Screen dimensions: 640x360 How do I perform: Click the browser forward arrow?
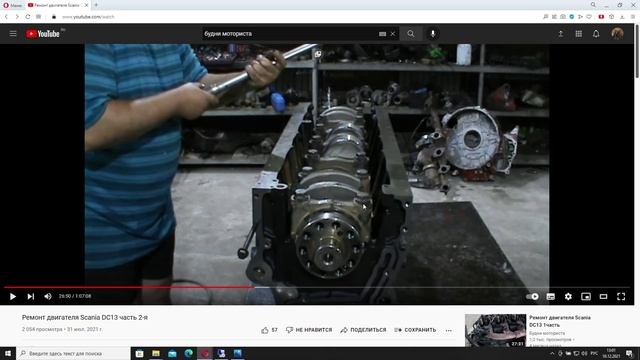[17, 17]
